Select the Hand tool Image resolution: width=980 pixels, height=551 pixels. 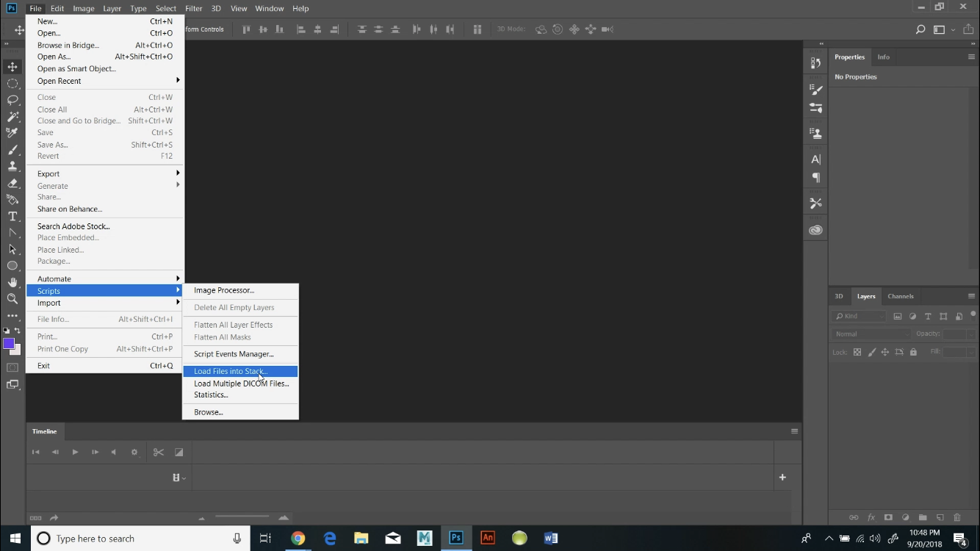pyautogui.click(x=12, y=282)
